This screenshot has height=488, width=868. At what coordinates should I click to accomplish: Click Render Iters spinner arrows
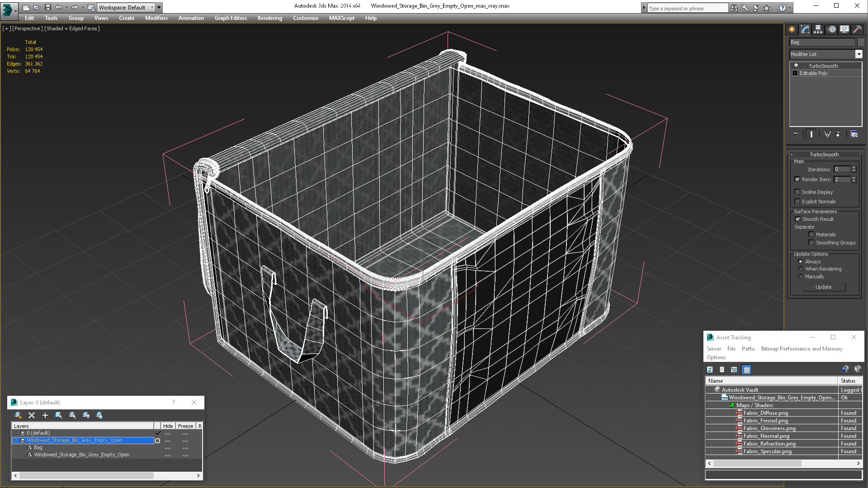[x=854, y=179]
